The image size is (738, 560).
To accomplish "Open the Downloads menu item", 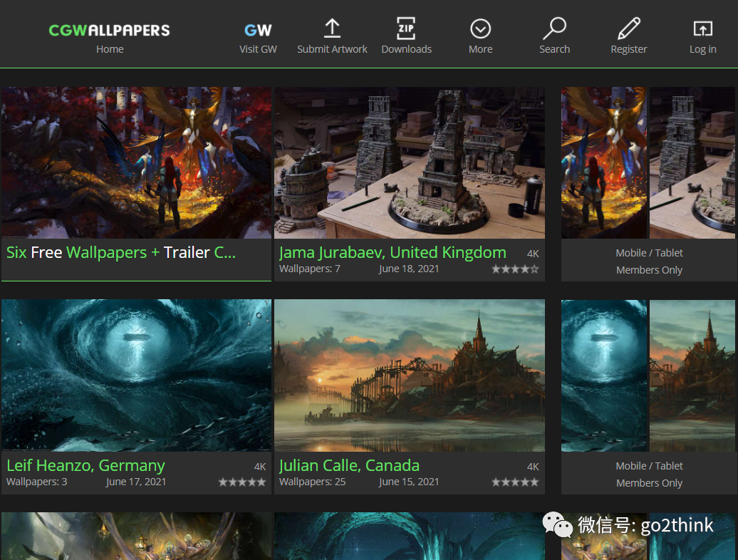I will tap(406, 49).
